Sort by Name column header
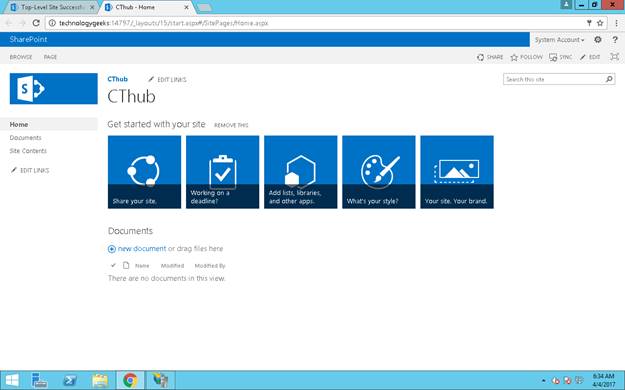The image size is (625, 390). tap(142, 266)
